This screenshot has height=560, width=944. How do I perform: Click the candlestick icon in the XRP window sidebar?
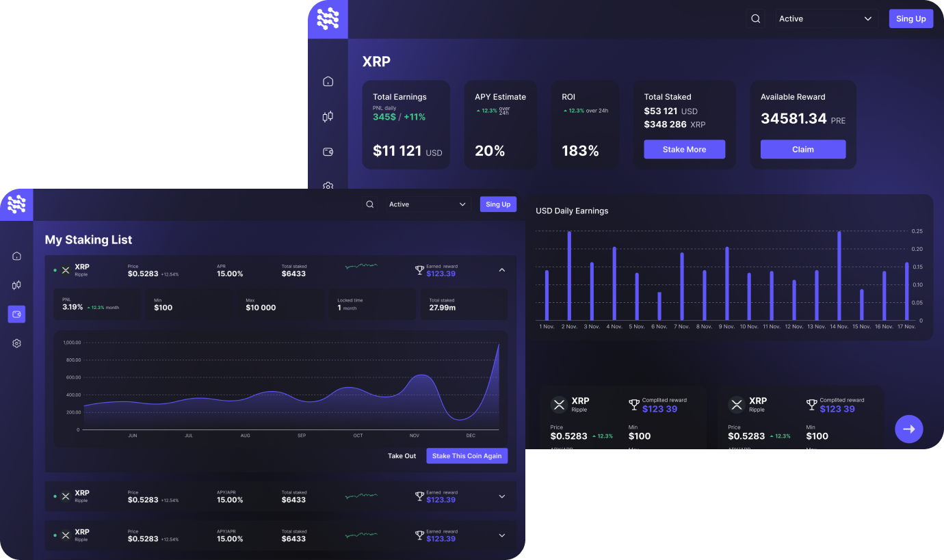click(328, 117)
